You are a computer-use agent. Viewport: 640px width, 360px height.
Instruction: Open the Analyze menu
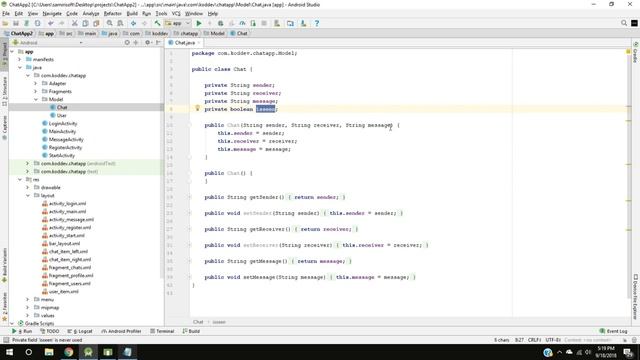pos(91,13)
